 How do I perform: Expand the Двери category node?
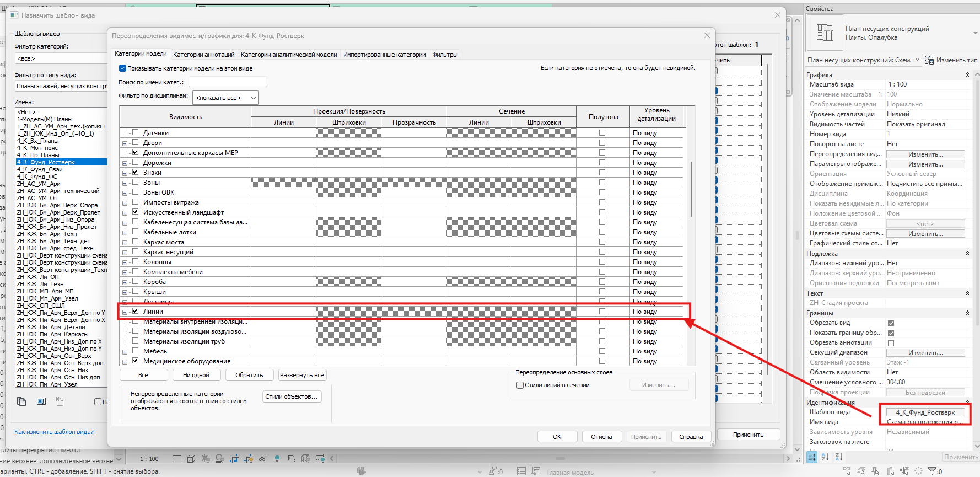coord(125,143)
